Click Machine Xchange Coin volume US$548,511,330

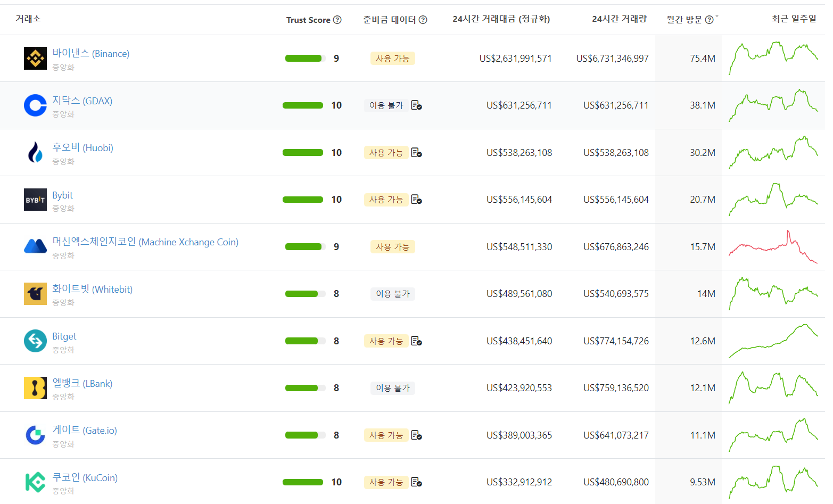[519, 247]
